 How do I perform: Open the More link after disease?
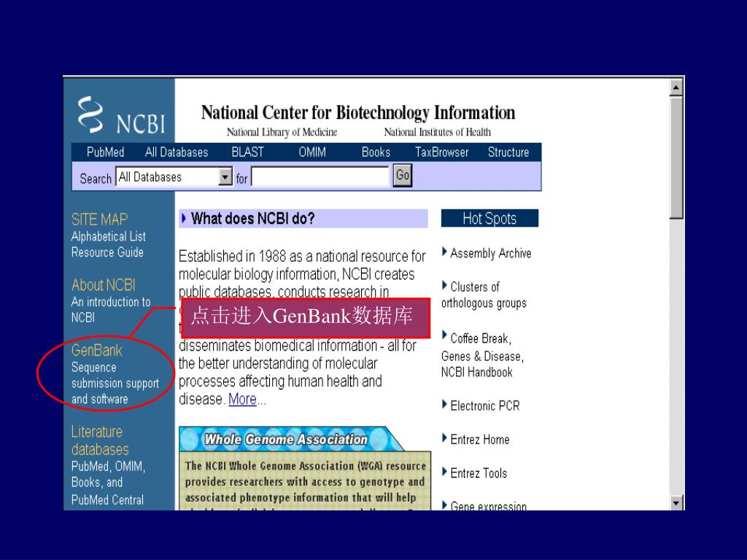point(242,399)
